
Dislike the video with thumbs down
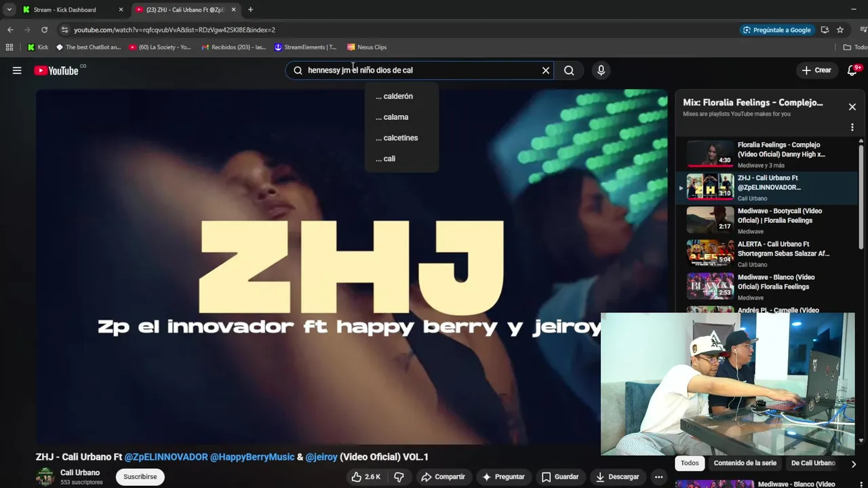coord(399,477)
